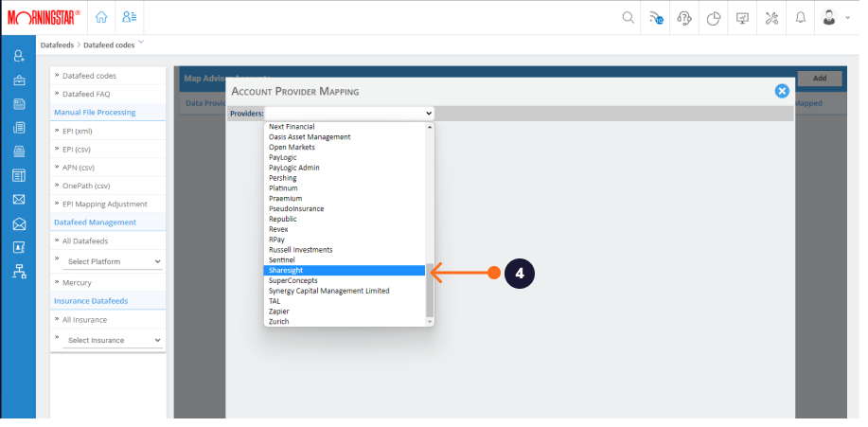Select Republic provider
The width and height of the screenshot is (868, 427).
[345, 219]
